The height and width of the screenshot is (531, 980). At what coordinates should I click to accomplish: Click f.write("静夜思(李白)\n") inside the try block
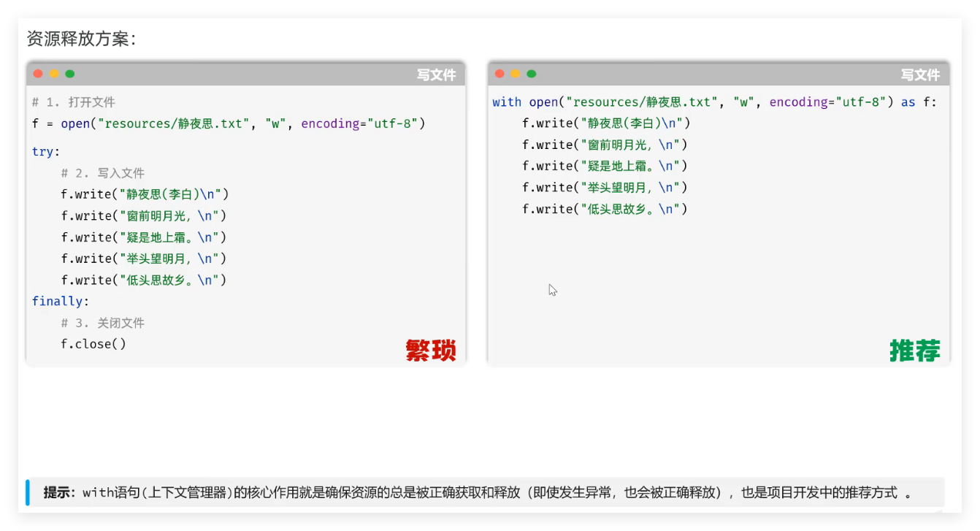(145, 194)
